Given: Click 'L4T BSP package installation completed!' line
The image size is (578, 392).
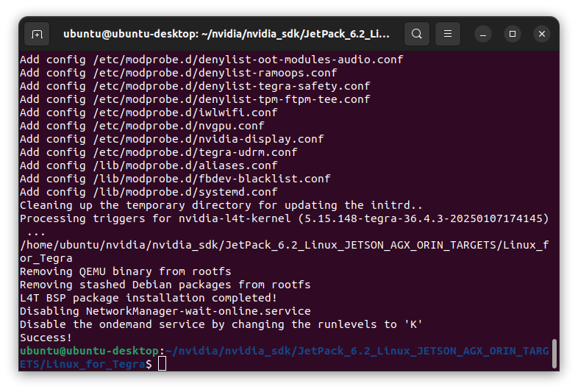Looking at the screenshot, I should click(x=149, y=298).
